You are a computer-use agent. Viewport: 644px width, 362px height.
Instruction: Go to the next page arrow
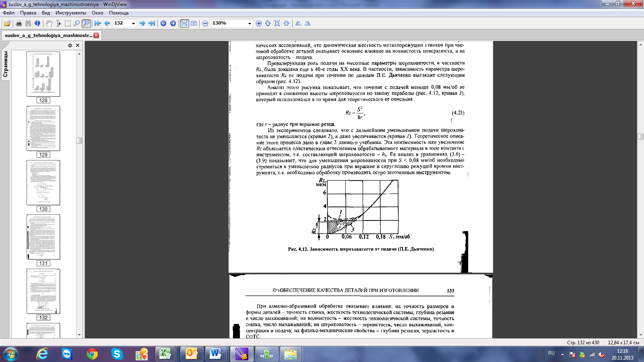point(142,23)
